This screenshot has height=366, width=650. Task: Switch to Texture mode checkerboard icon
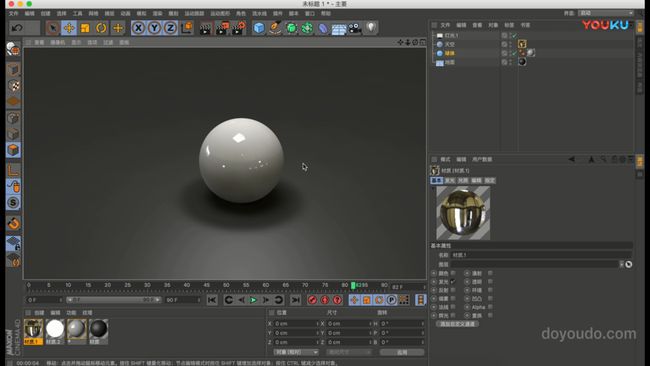13,86
